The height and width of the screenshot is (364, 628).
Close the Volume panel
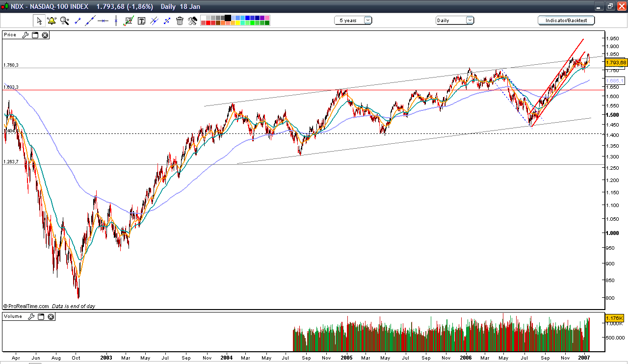click(x=51, y=316)
